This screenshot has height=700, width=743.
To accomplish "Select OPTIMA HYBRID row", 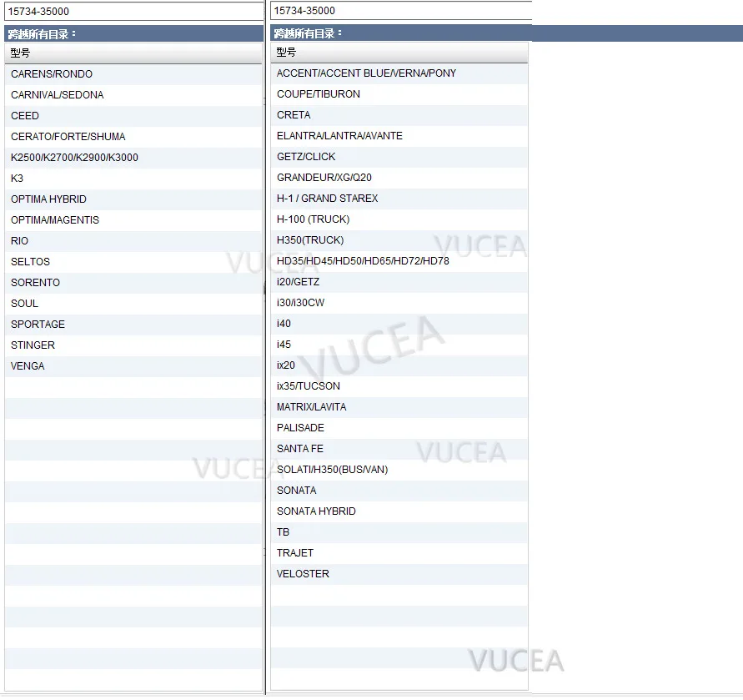I will tap(133, 199).
